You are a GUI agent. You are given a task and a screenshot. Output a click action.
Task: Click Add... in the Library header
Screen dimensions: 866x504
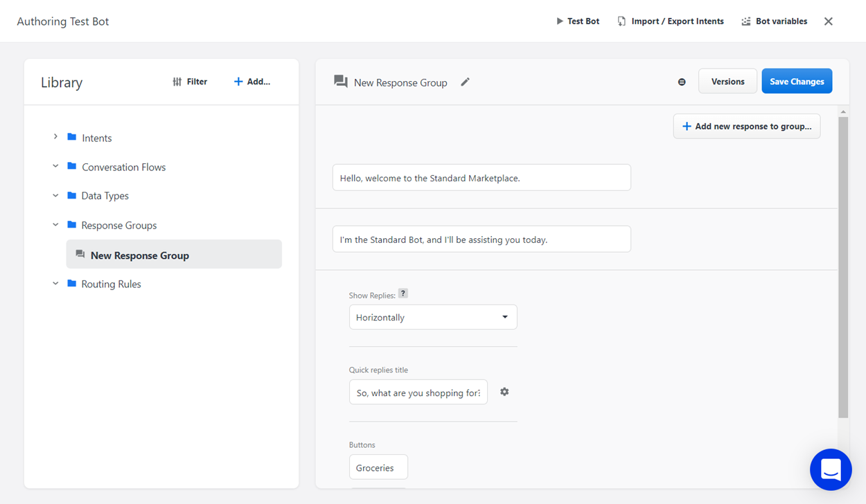click(252, 82)
